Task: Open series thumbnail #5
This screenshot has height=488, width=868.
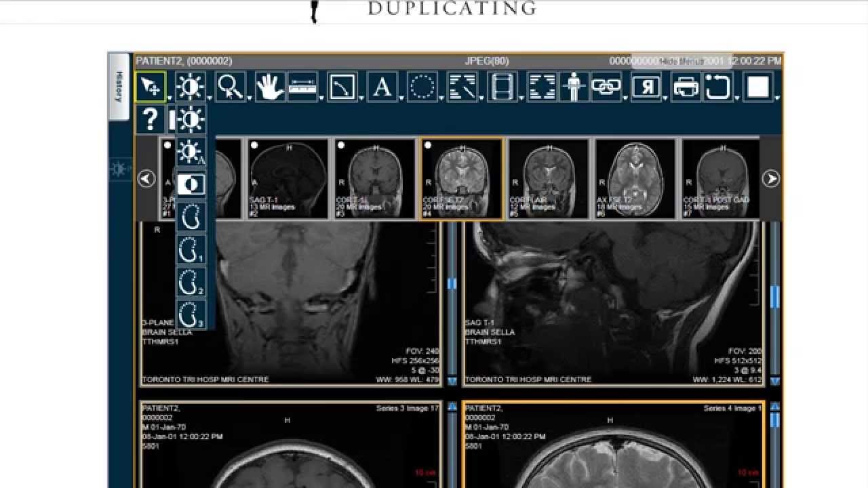Action: 549,178
